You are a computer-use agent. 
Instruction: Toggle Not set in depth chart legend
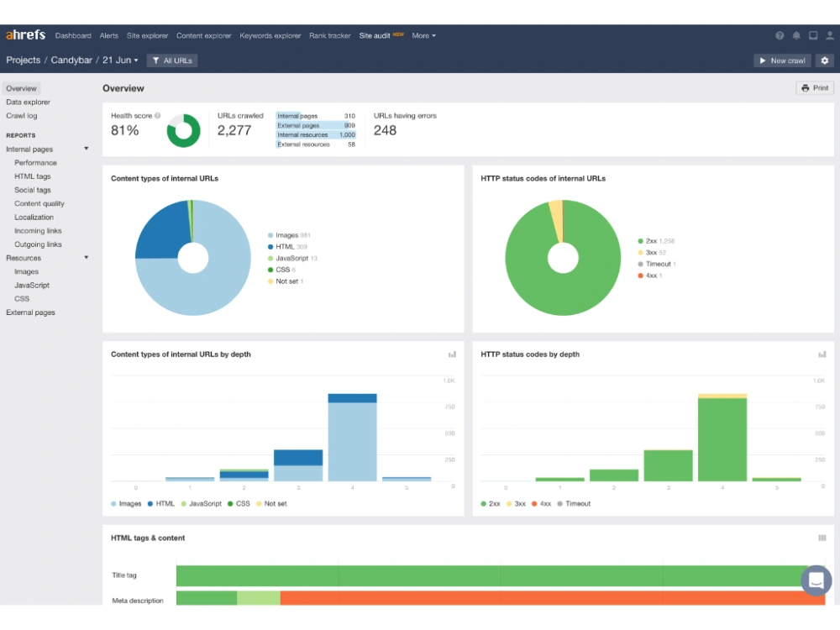271,503
